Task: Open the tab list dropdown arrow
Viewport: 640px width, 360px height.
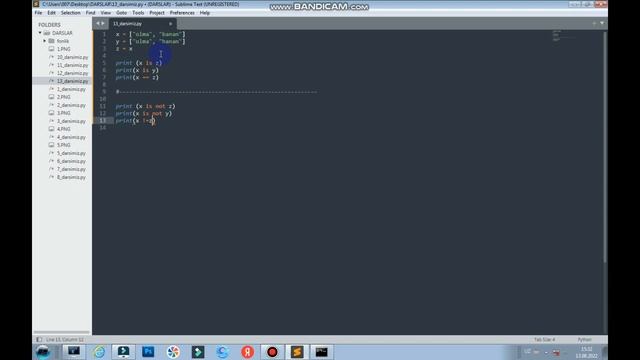Action: tap(602, 23)
